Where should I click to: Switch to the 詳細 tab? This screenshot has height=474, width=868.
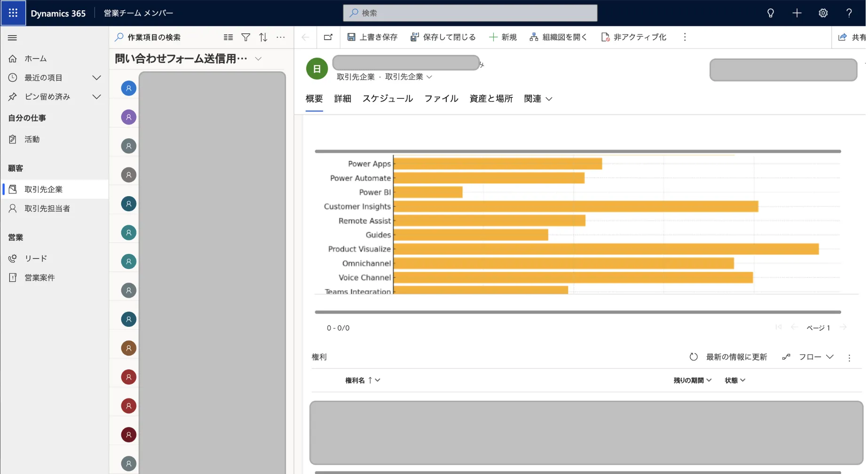coord(343,99)
